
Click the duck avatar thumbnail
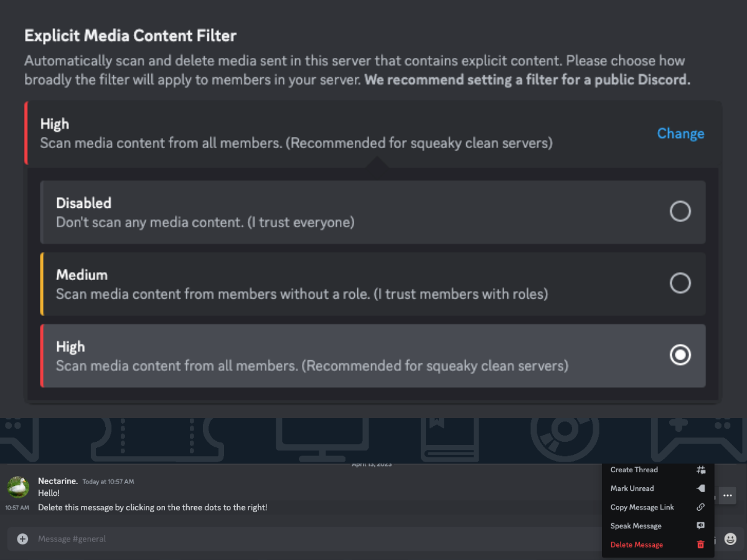[17, 488]
